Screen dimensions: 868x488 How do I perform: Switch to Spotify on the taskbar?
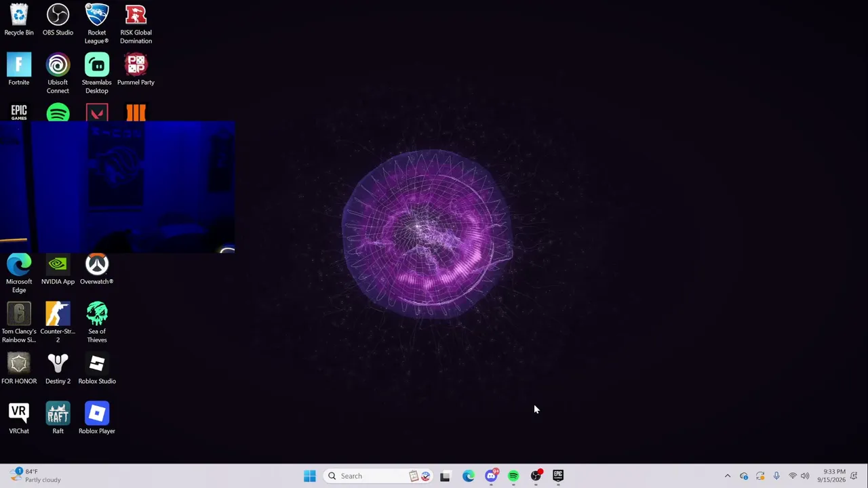tap(513, 476)
